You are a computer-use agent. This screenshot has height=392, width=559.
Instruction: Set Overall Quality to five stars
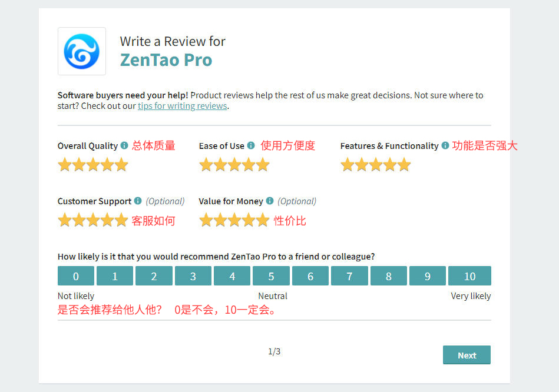pyautogui.click(x=121, y=165)
